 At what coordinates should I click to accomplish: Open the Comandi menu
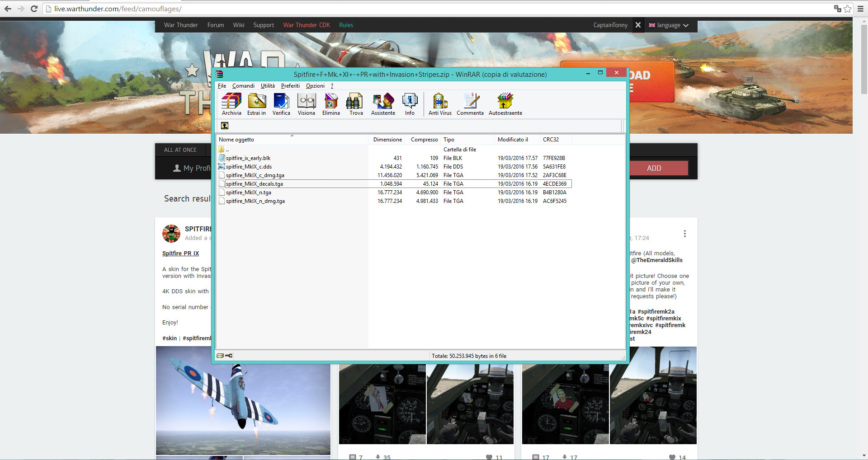[243, 86]
